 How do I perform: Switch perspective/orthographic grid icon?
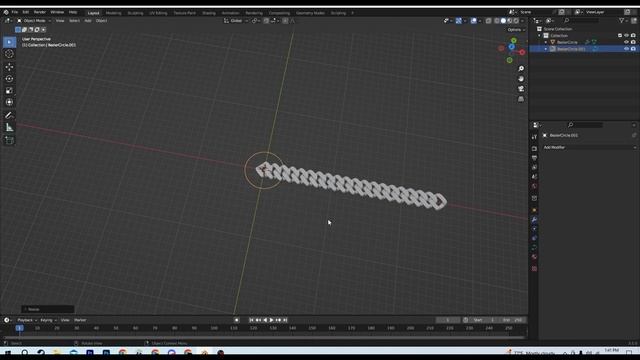[521, 99]
